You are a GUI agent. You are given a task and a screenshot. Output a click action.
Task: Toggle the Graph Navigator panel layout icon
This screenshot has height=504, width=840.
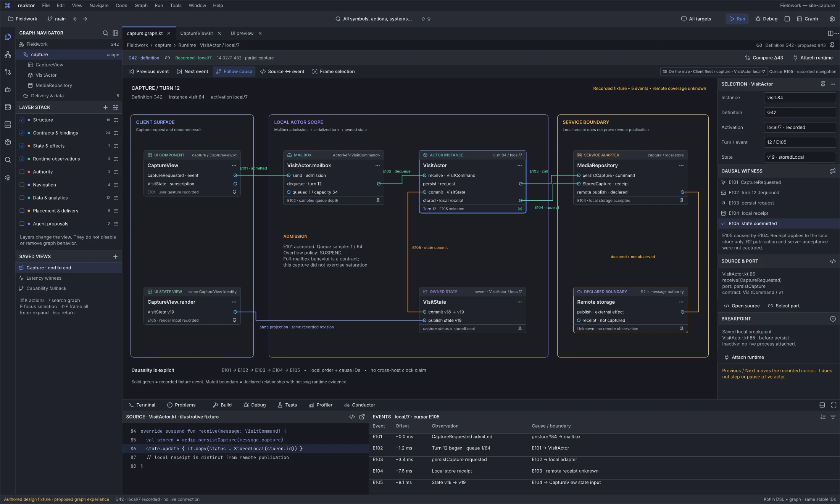[115, 33]
